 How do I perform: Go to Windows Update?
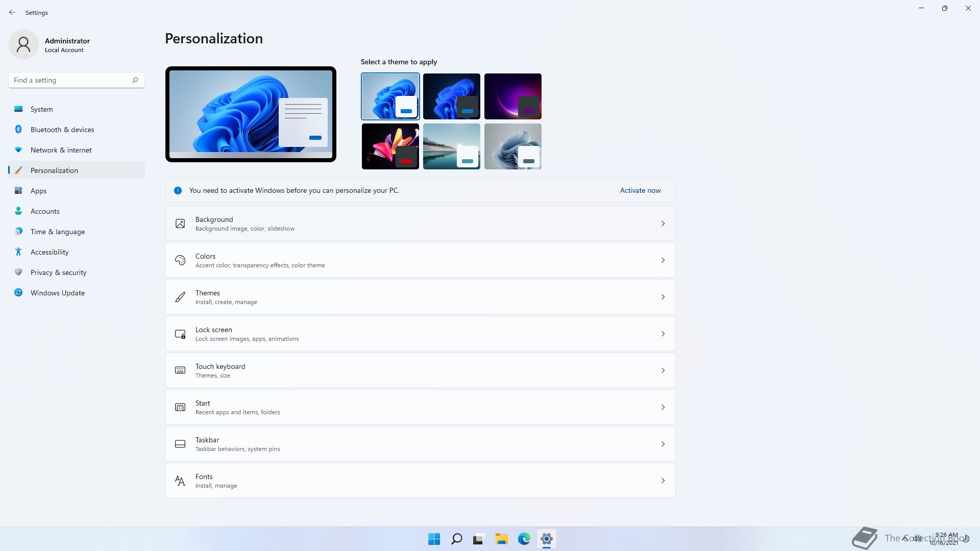(x=77, y=293)
